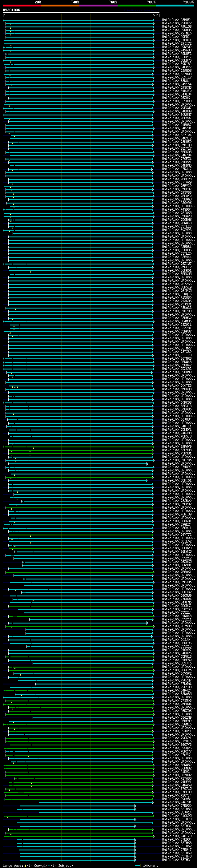Select hit label UniRef100_C0PCQ6
The image size is (197, 868).
(x=177, y=403)
